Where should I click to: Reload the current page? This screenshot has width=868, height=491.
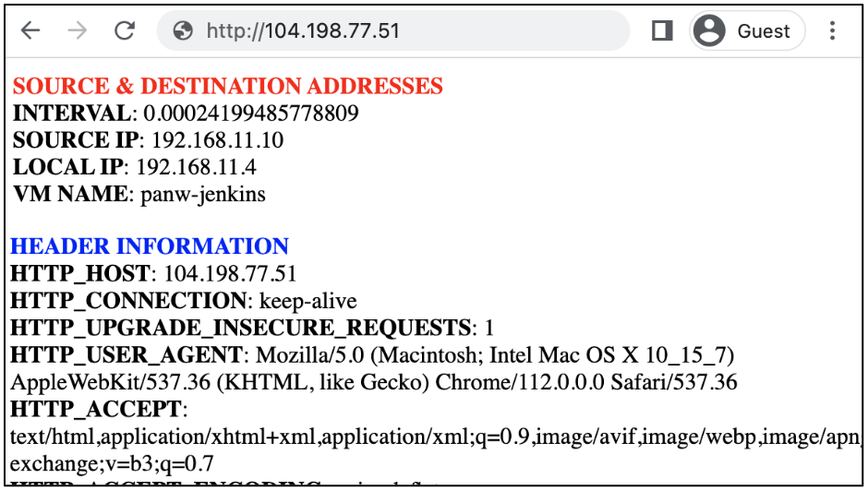click(x=125, y=31)
